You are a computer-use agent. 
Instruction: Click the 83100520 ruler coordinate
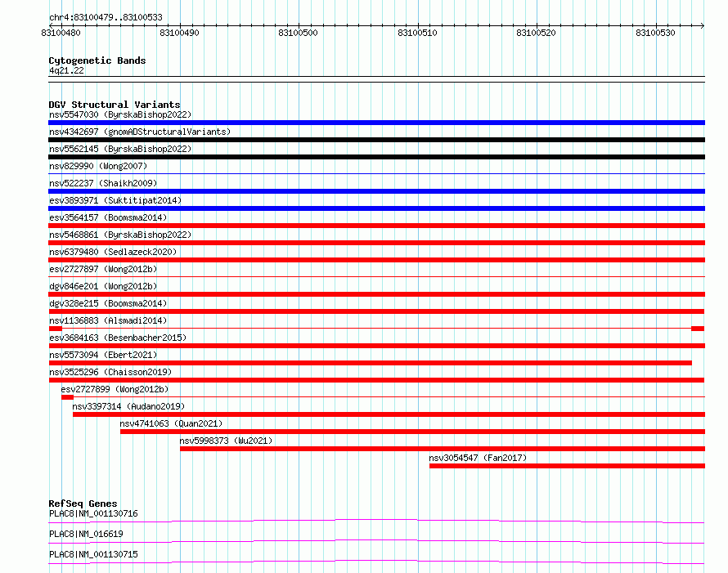click(537, 33)
